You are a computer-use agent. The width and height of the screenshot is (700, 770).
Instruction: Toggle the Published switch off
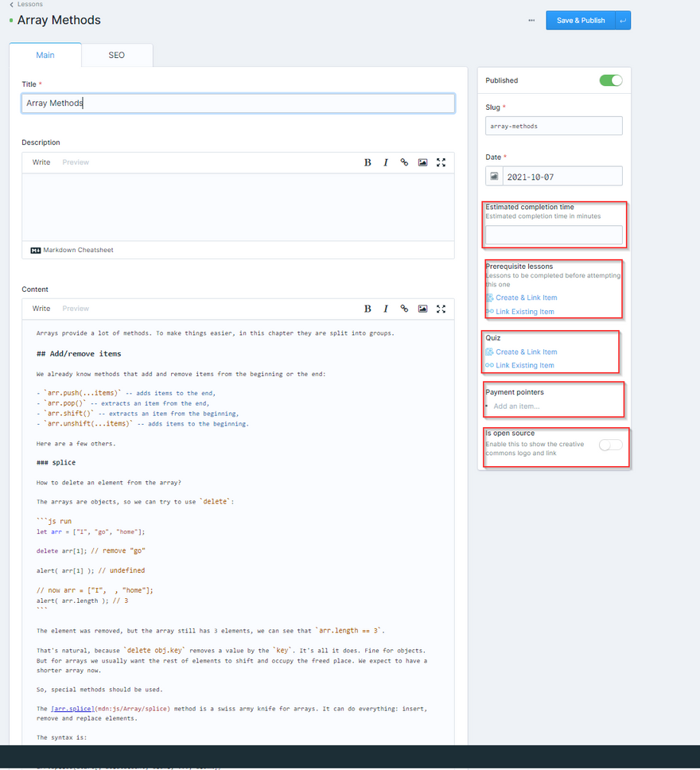pos(610,80)
